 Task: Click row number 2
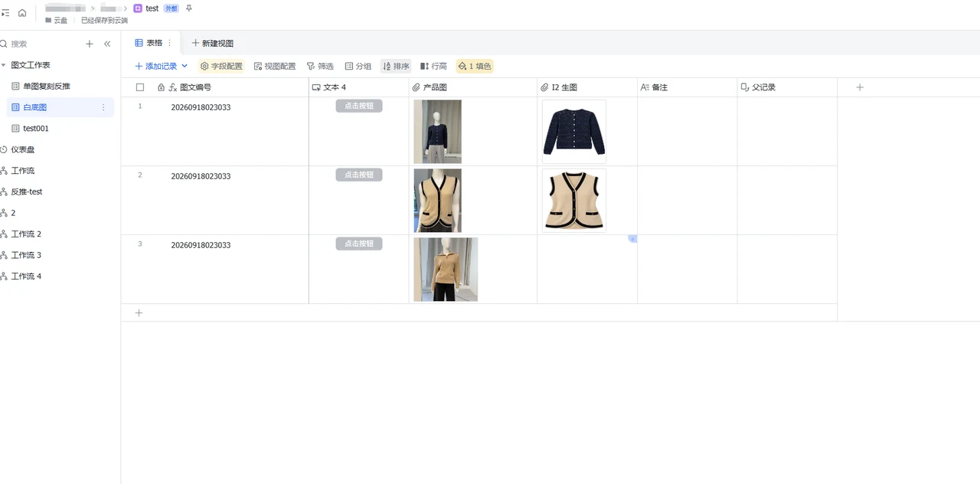(140, 175)
